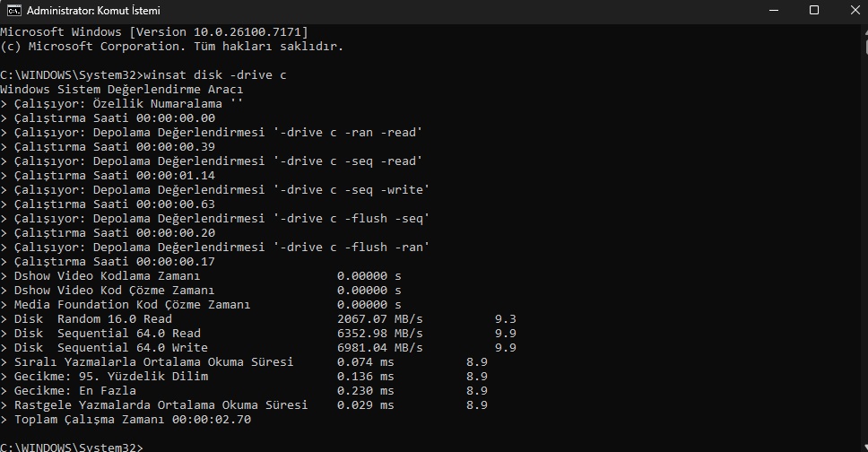The height and width of the screenshot is (452, 868).
Task: Click the scrollbar down arrow at bottom right
Action: 866,447
